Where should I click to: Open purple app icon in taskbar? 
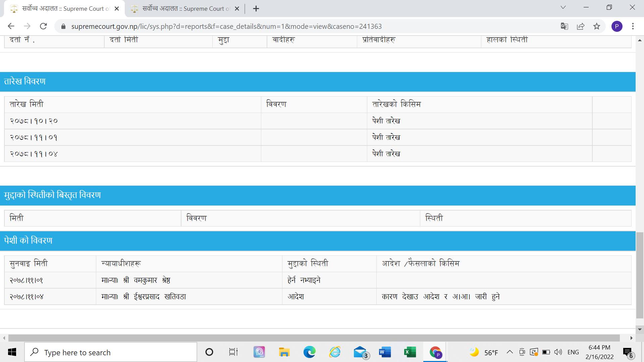(x=259, y=352)
